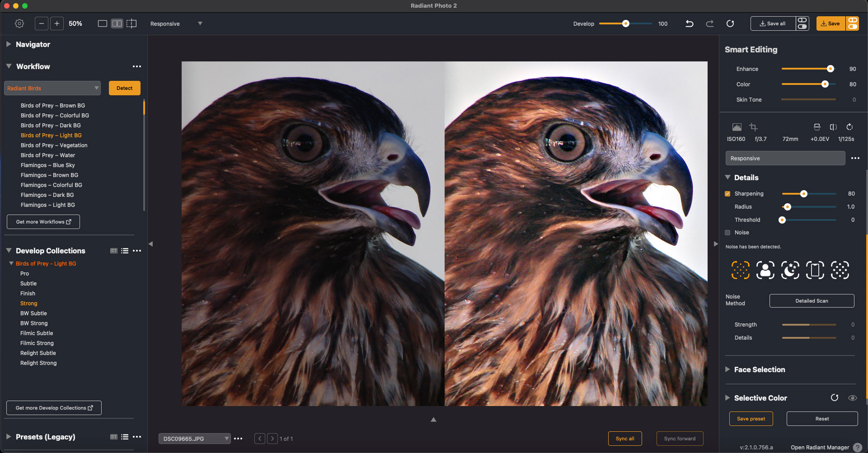Image resolution: width=868 pixels, height=453 pixels.
Task: Uncheck the Sharpening checkbox
Action: [727, 194]
